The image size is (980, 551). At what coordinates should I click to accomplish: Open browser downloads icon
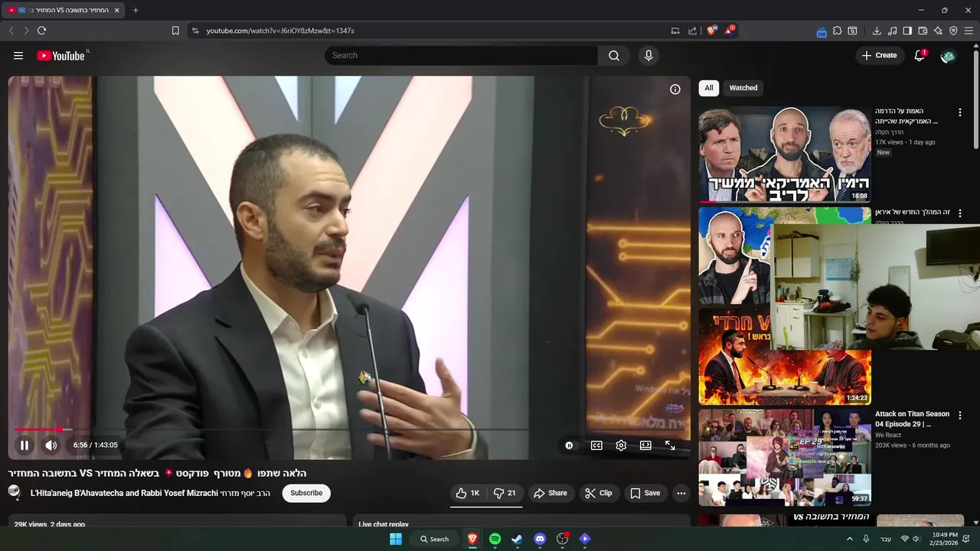click(x=877, y=31)
